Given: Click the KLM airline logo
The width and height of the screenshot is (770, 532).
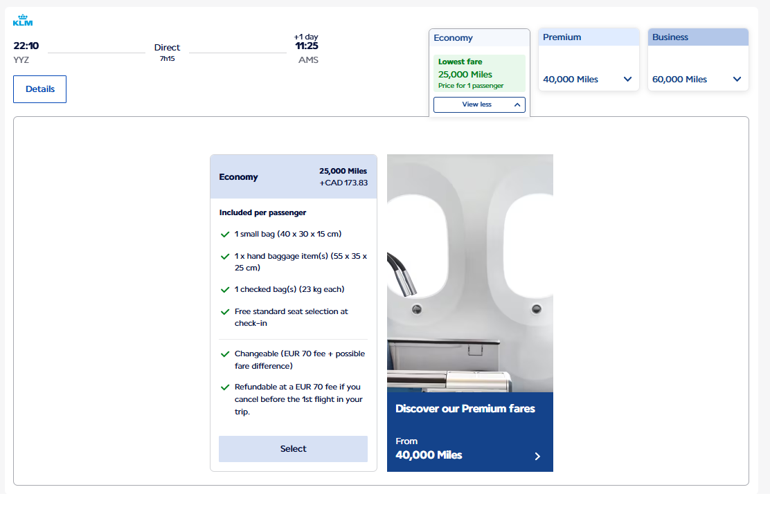Looking at the screenshot, I should click(23, 21).
